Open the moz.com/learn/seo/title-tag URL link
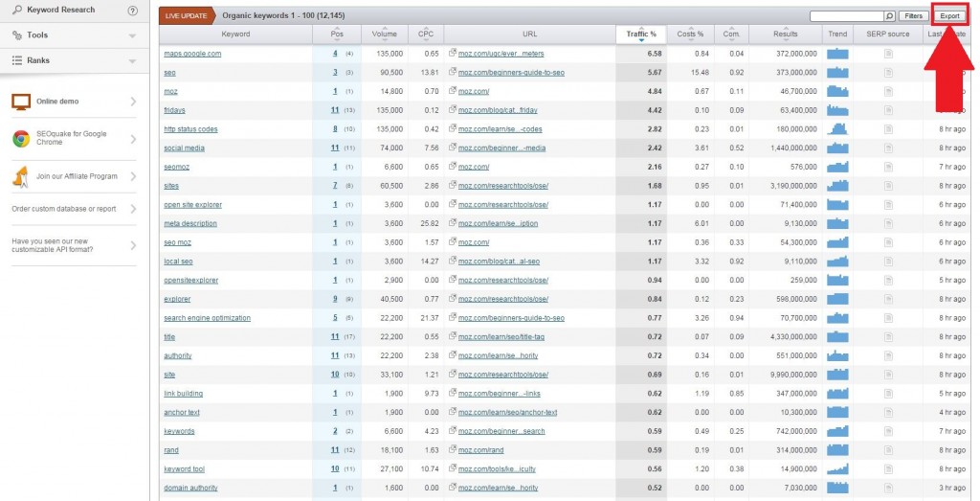 (501, 336)
